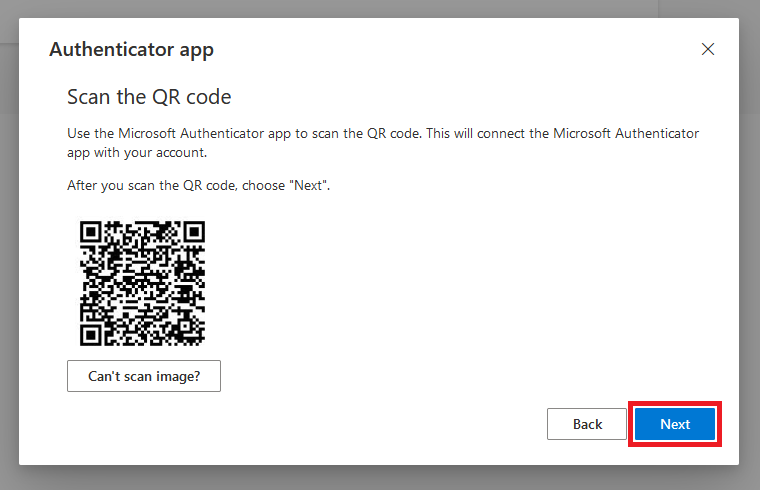Click the QR code's top-right finder square
760x490 pixels.
(194, 233)
